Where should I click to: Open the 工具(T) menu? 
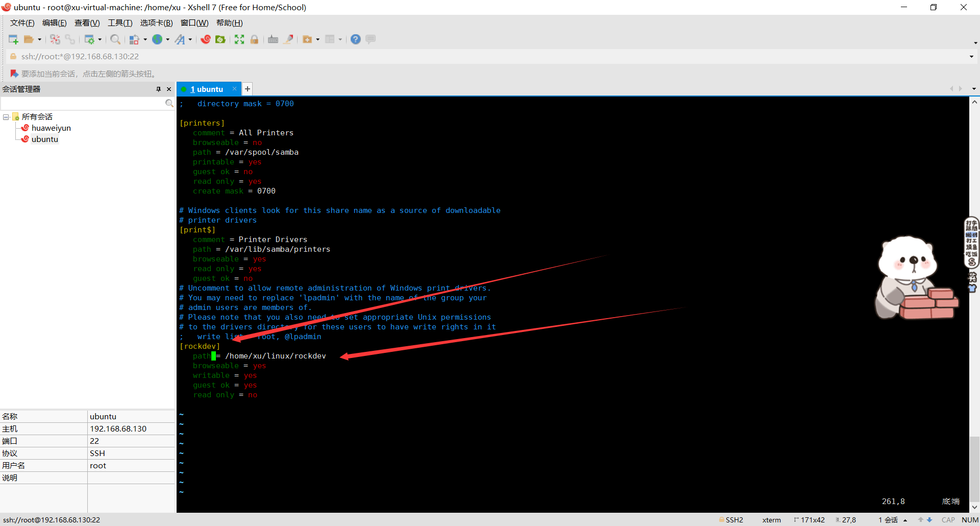pos(120,23)
